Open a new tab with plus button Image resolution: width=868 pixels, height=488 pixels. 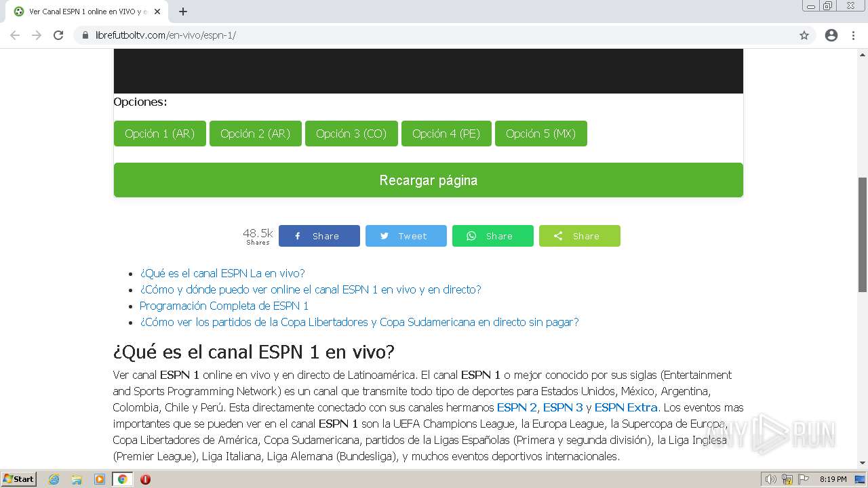click(x=183, y=12)
